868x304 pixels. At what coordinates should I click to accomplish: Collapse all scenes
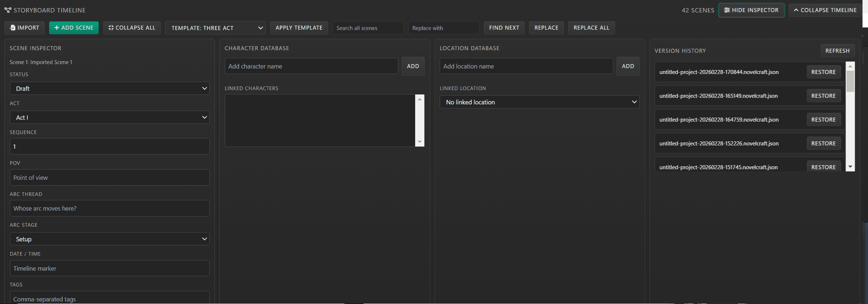[132, 28]
